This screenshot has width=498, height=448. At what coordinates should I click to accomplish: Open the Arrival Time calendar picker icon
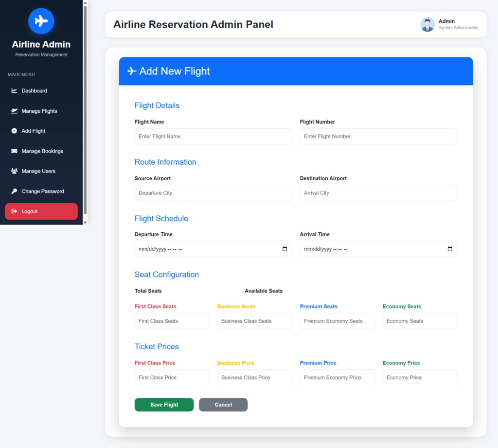click(x=450, y=249)
